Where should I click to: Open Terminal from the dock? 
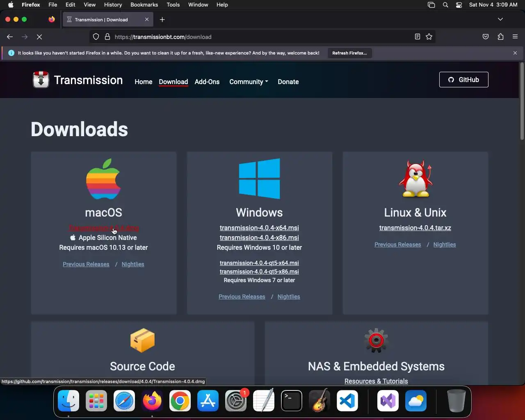coord(292,401)
